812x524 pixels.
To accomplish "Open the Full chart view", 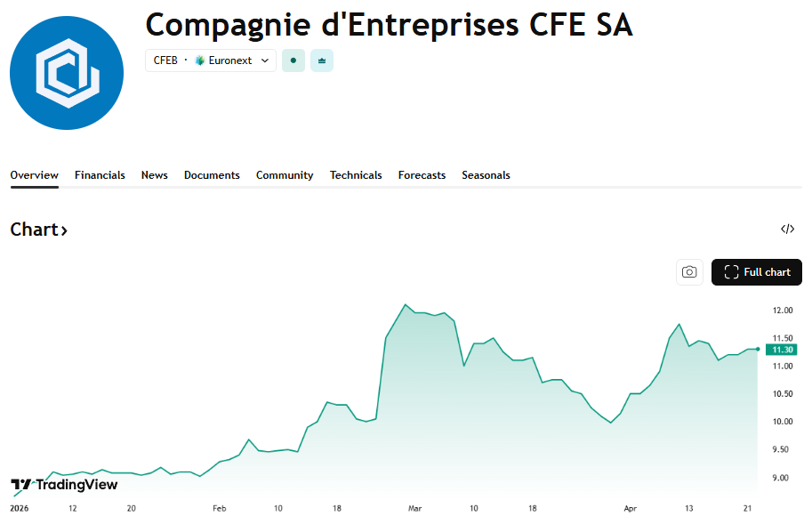I will pos(757,272).
